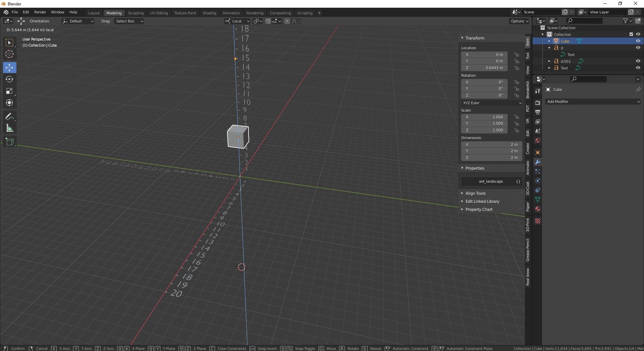The width and height of the screenshot is (644, 351).
Task: Expand the d.001 object in outliner
Action: coord(549,61)
